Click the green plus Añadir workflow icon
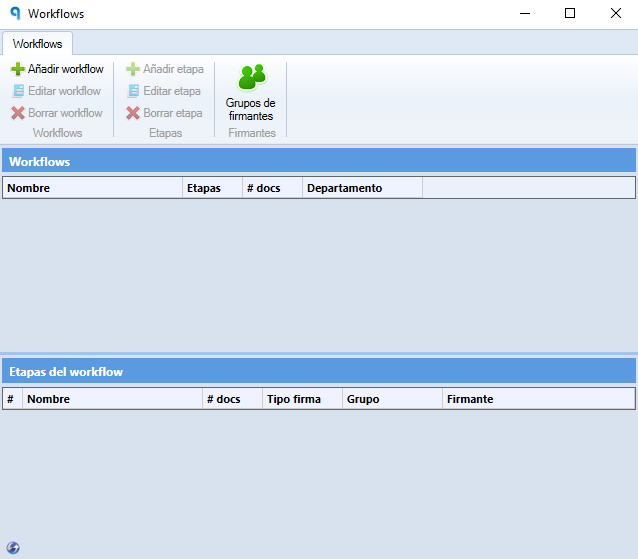The image size is (638, 559). pyautogui.click(x=17, y=69)
